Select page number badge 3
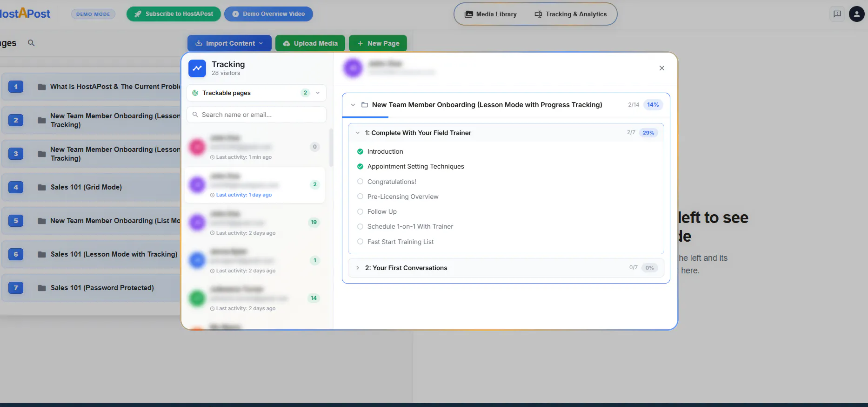Screen dimensions: 868x407 coord(16,154)
